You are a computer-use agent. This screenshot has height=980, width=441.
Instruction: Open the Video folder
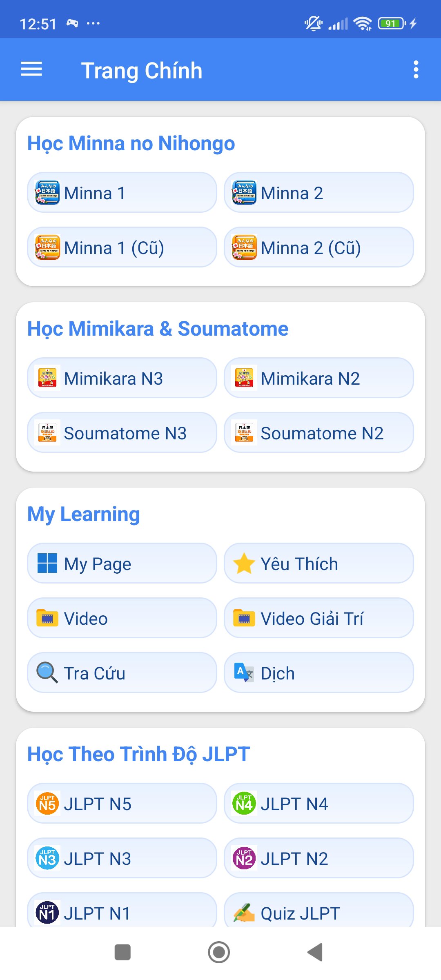(122, 618)
